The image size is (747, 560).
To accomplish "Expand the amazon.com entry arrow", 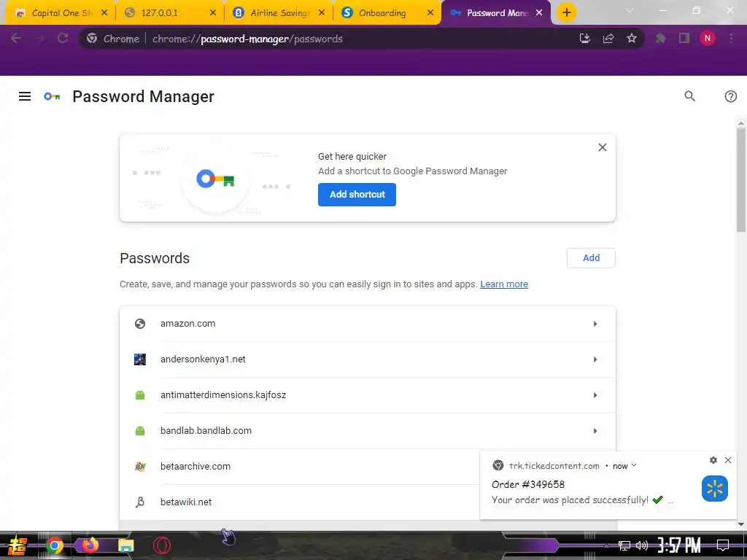I will pos(595,324).
